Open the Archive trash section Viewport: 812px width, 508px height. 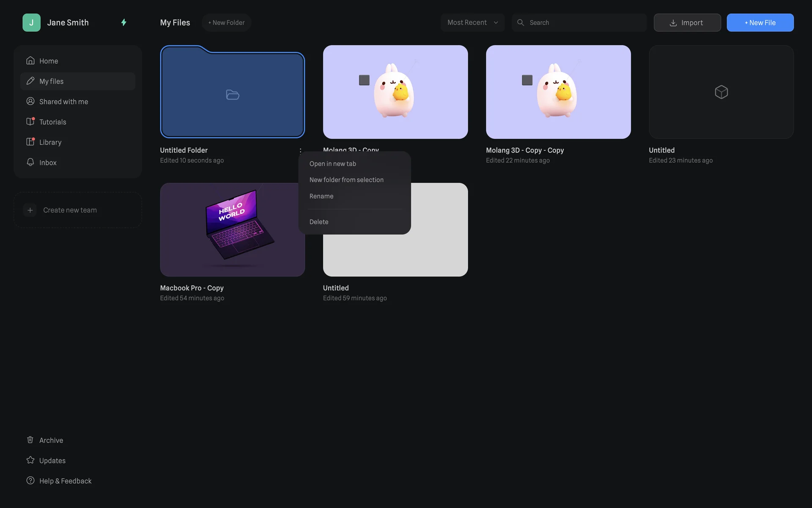(x=51, y=440)
